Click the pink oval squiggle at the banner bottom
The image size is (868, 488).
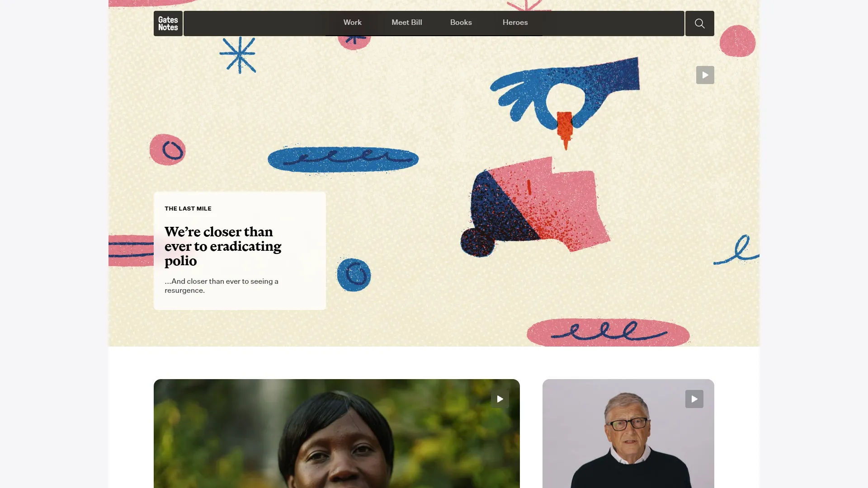608,332
